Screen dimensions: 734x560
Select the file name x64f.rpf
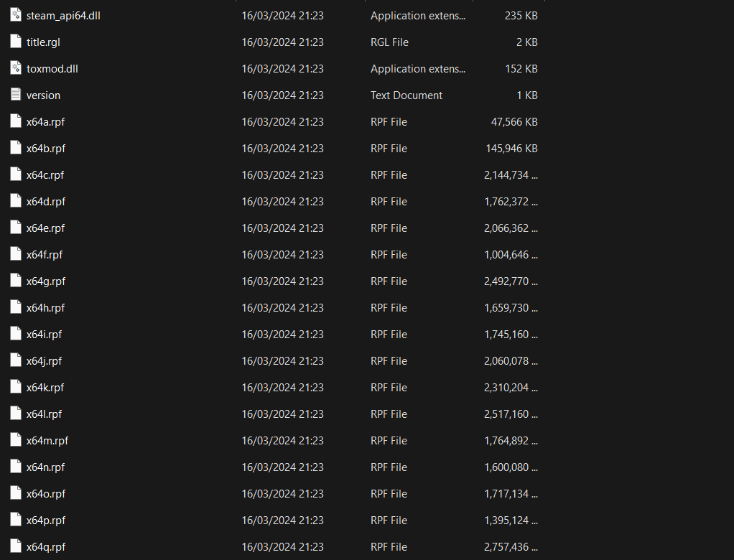click(x=45, y=255)
